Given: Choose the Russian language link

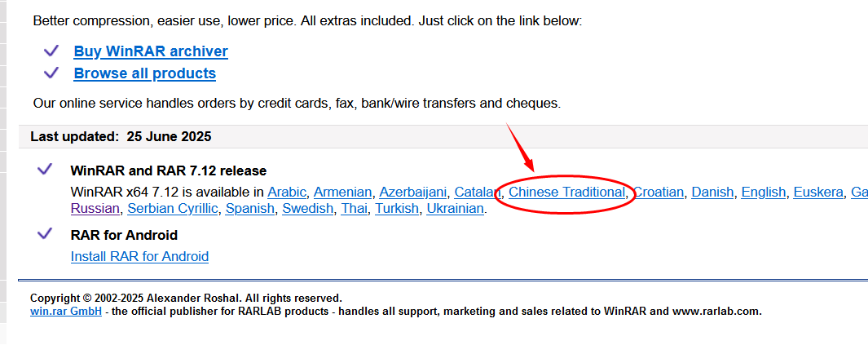Looking at the screenshot, I should 95,209.
